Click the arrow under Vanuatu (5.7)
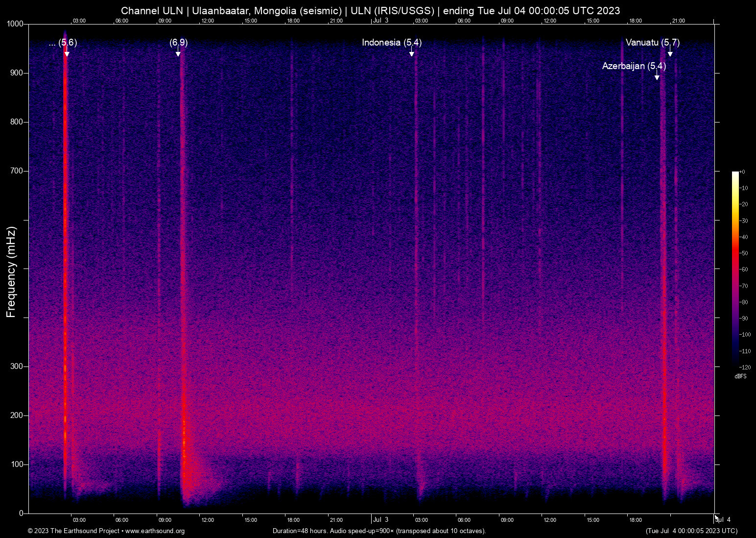 click(670, 53)
